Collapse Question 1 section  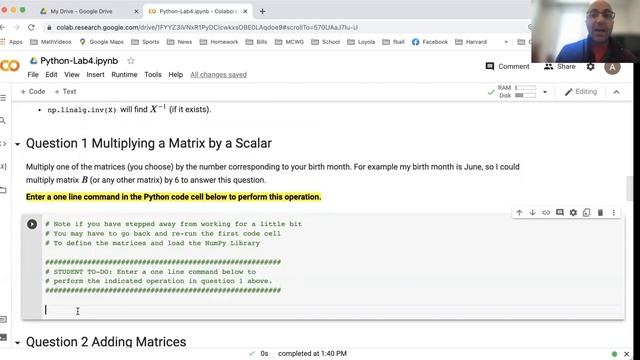[18, 144]
